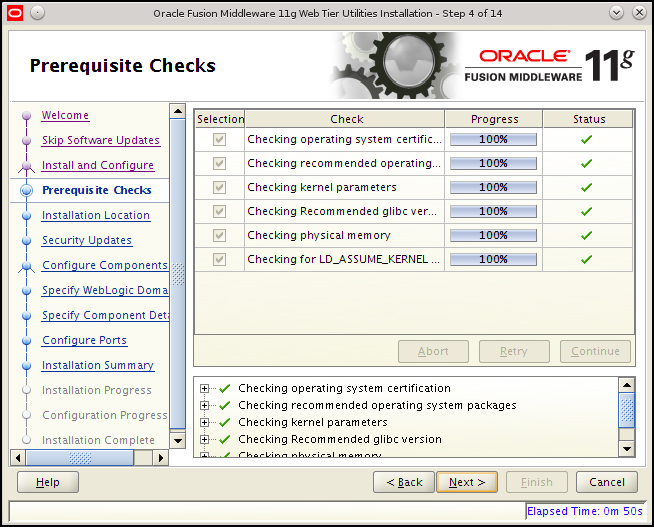Click scroll-right arrow of navigation horizontal scrollbar

161,458
